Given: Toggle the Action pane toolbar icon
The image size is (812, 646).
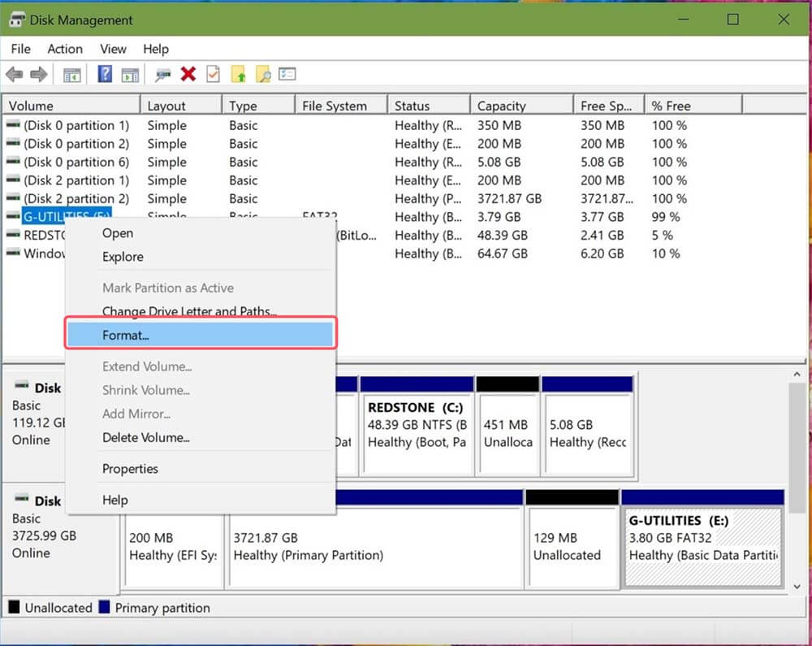Looking at the screenshot, I should pos(128,74).
